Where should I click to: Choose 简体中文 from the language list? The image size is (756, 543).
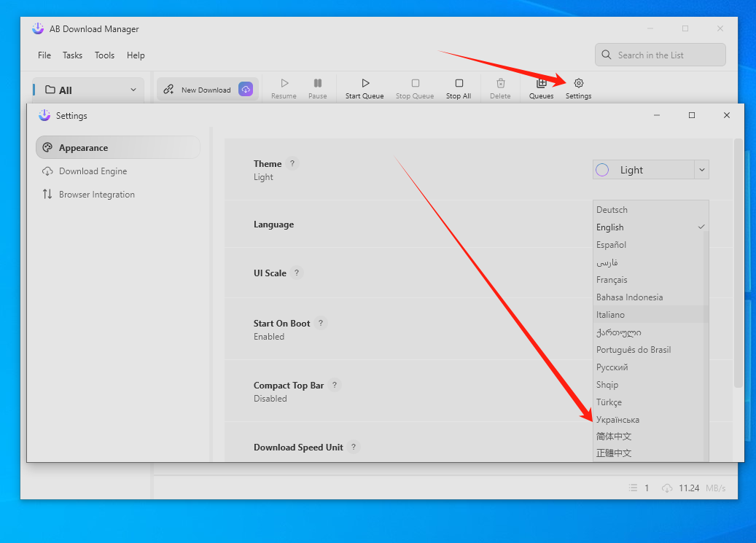click(648, 437)
